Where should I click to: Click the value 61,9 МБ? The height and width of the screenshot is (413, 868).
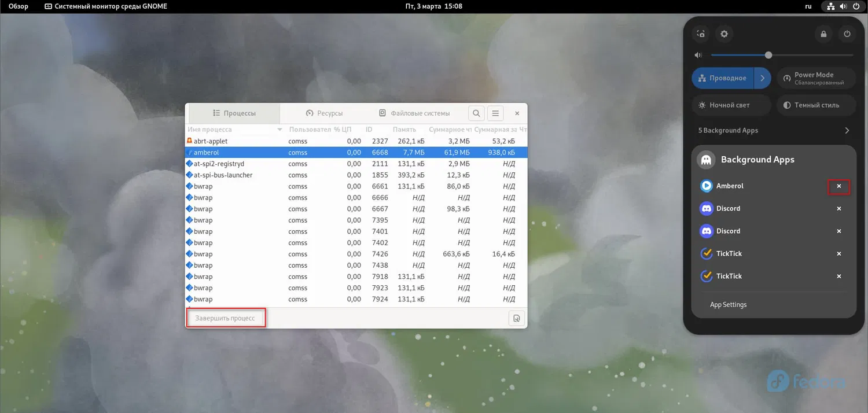click(x=457, y=153)
